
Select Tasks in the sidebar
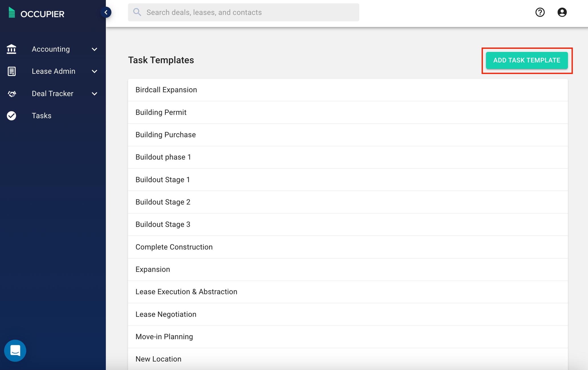click(x=41, y=116)
